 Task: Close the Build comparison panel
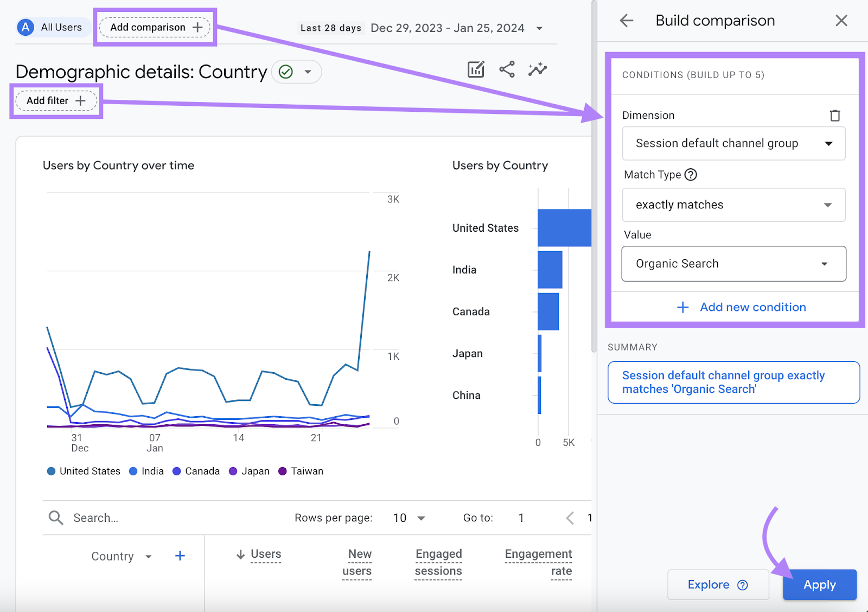[x=841, y=21]
